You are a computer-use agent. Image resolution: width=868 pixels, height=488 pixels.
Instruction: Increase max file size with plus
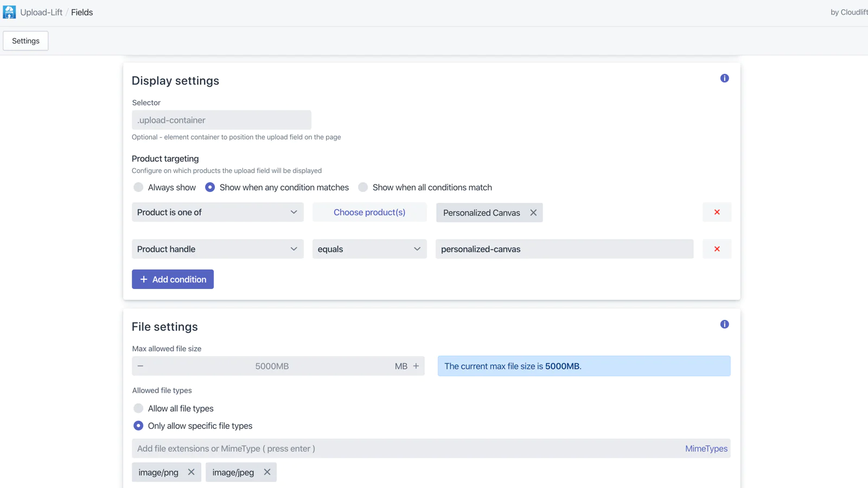[x=416, y=366]
